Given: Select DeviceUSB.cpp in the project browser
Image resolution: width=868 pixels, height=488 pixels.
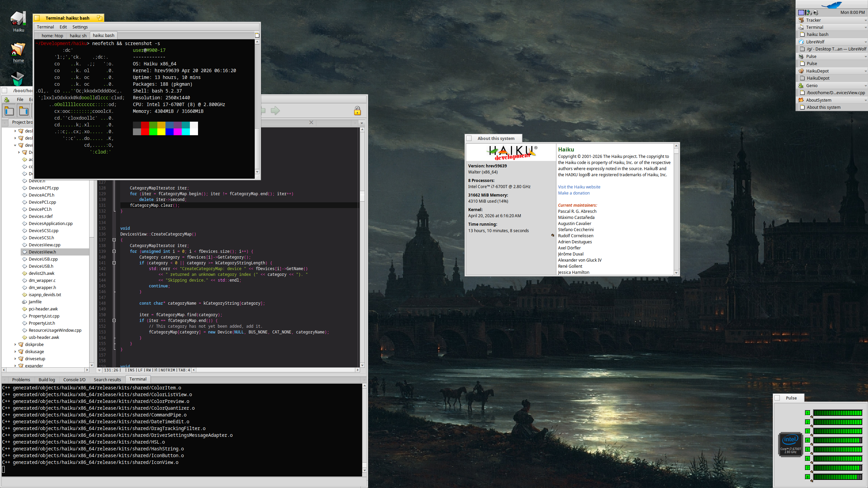Looking at the screenshot, I should coord(43,259).
